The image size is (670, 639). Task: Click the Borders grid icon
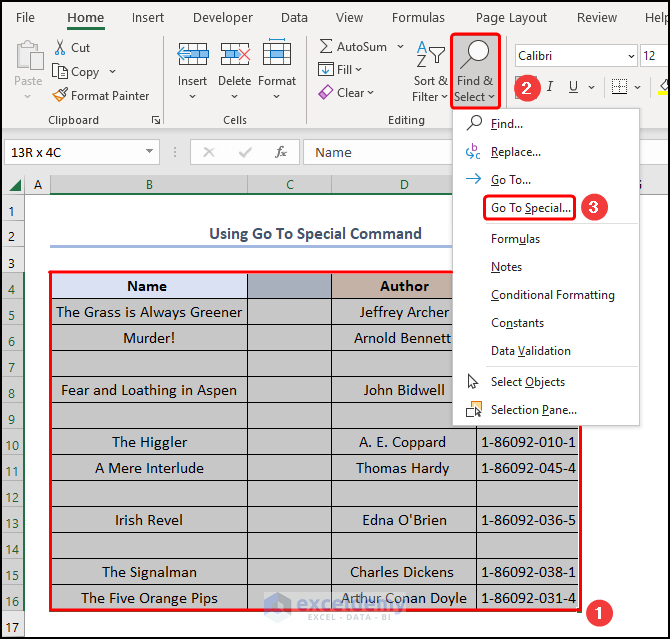click(x=619, y=87)
